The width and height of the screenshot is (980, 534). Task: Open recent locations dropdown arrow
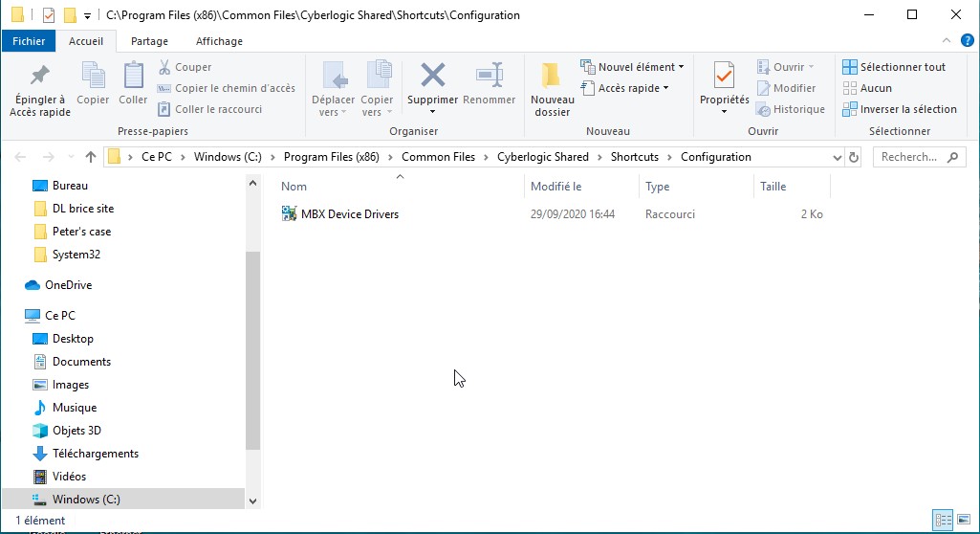(x=71, y=157)
